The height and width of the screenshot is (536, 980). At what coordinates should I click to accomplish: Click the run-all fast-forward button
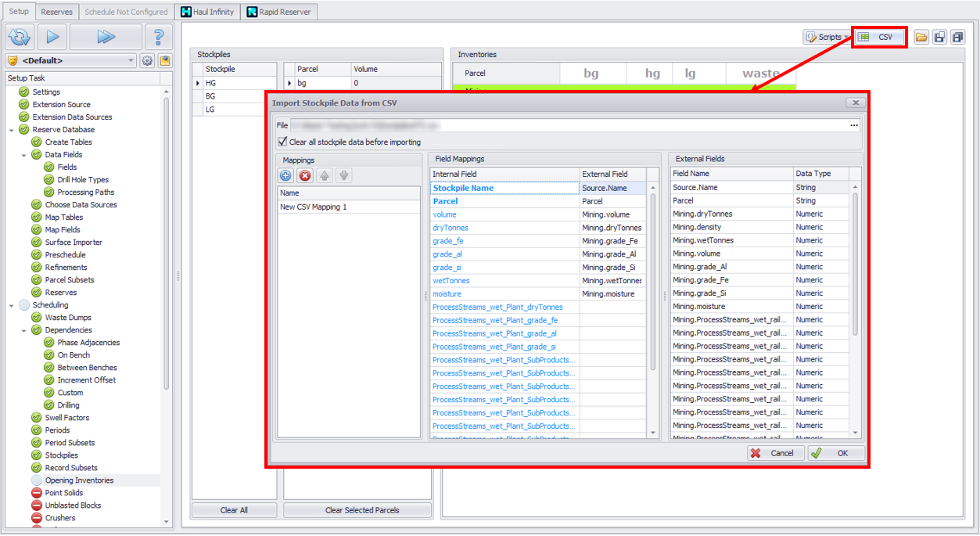[x=106, y=37]
